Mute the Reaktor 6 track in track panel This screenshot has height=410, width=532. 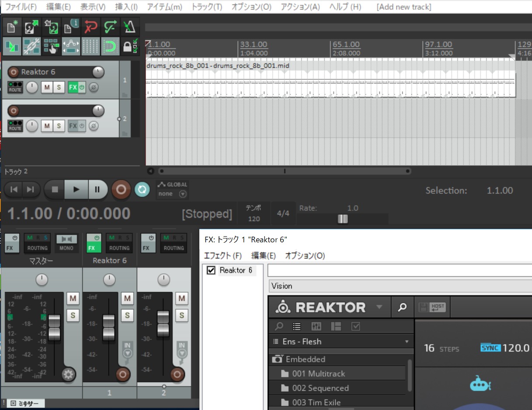47,88
